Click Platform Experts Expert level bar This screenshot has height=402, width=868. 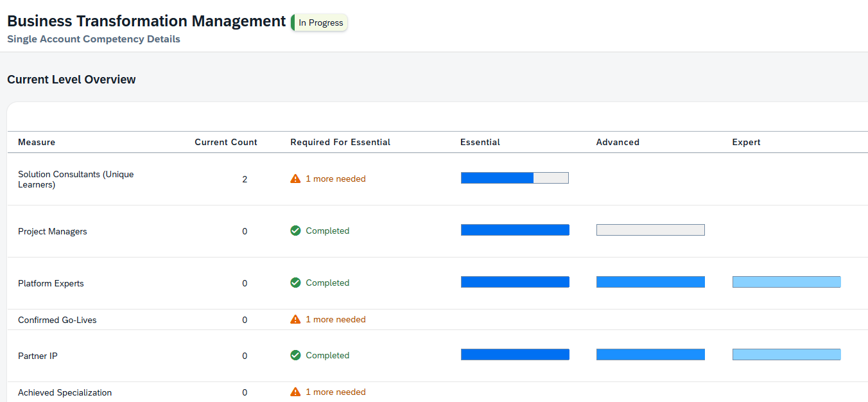pyautogui.click(x=786, y=282)
